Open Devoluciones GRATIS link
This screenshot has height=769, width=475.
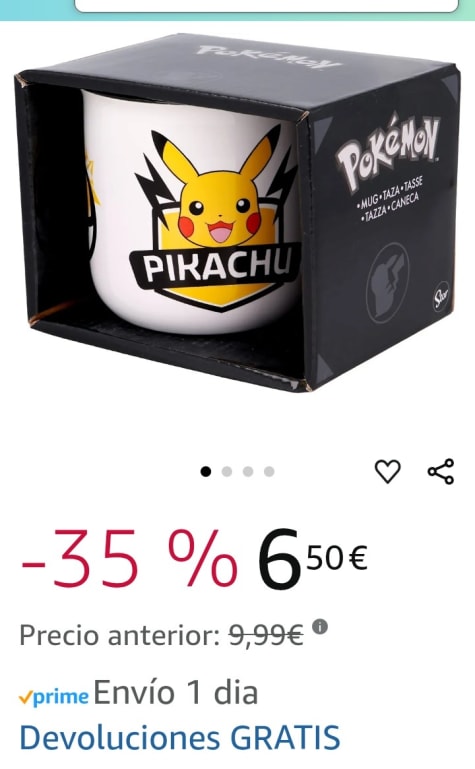point(179,737)
